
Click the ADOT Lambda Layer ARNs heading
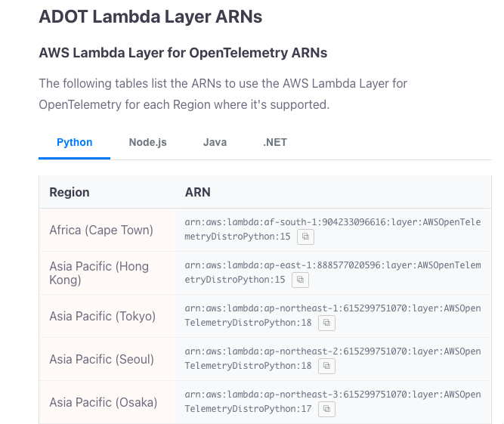tap(150, 17)
